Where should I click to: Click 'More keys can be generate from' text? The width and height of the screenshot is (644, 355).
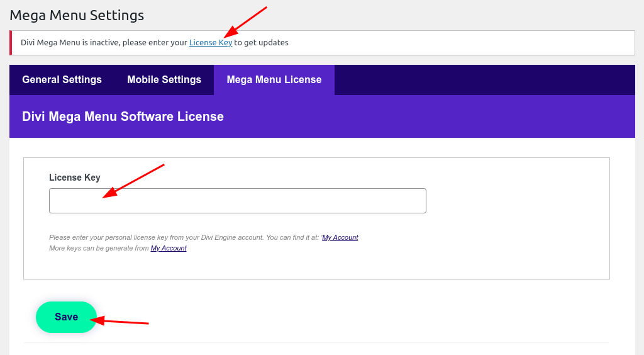[99, 248]
